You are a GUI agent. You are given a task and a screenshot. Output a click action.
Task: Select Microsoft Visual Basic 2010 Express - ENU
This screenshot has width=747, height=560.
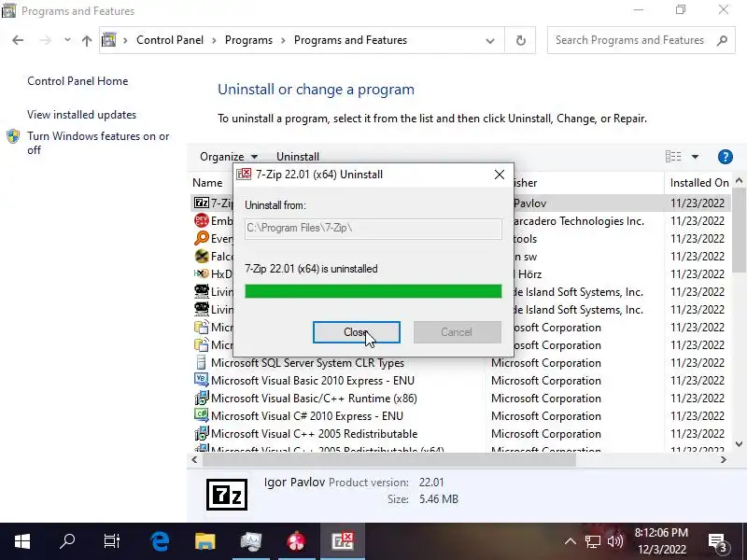click(x=313, y=381)
